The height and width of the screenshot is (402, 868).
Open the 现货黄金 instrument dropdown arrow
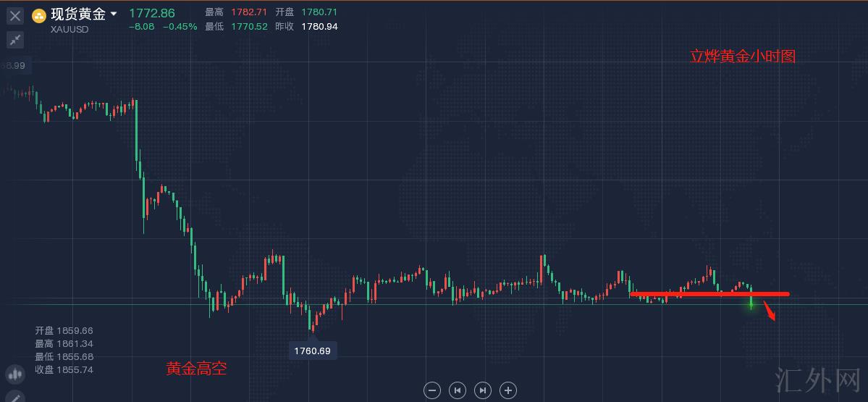[114, 14]
